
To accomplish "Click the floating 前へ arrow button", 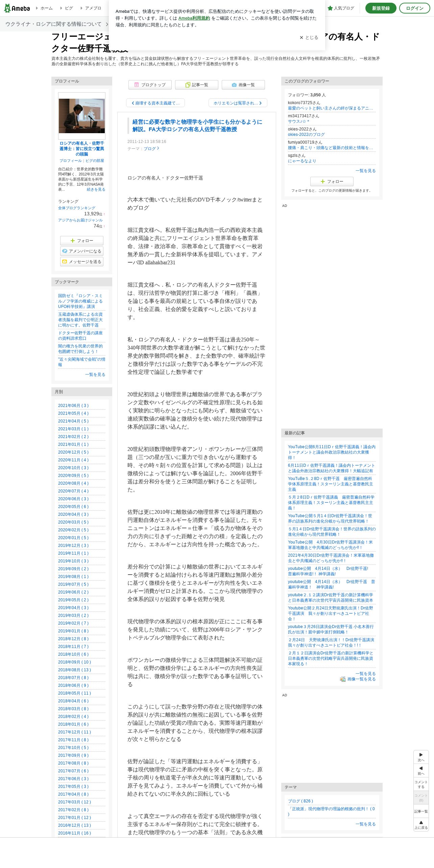I will (421, 771).
